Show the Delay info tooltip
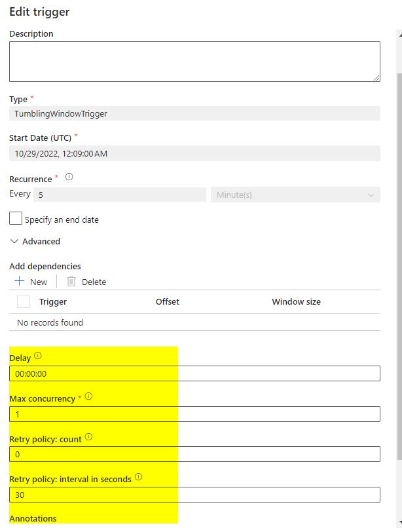The height and width of the screenshot is (532, 402). pyautogui.click(x=38, y=356)
